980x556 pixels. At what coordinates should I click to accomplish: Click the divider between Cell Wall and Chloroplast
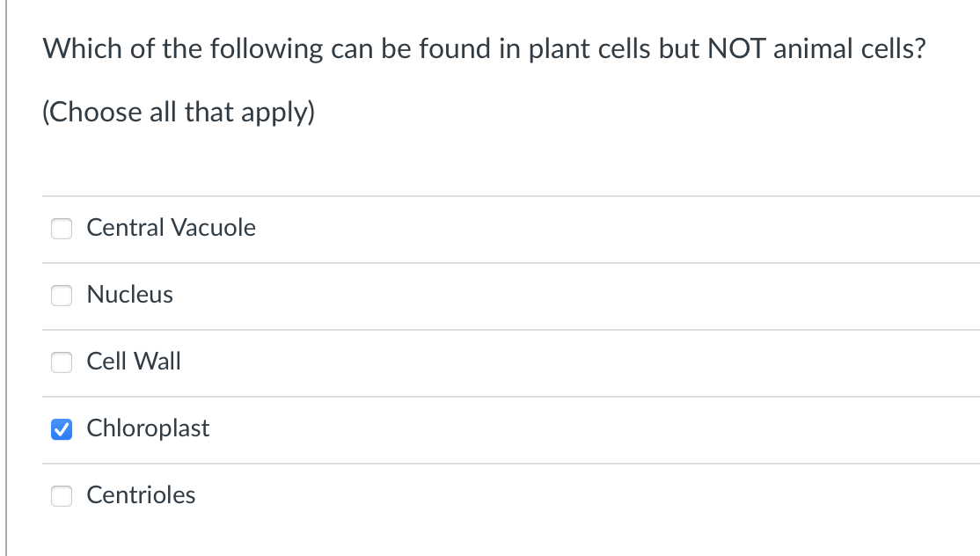pyautogui.click(x=510, y=397)
